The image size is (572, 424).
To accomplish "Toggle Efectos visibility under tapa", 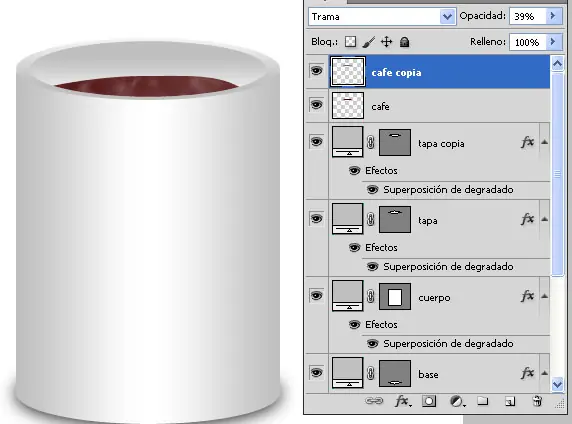I will pyautogui.click(x=354, y=247).
